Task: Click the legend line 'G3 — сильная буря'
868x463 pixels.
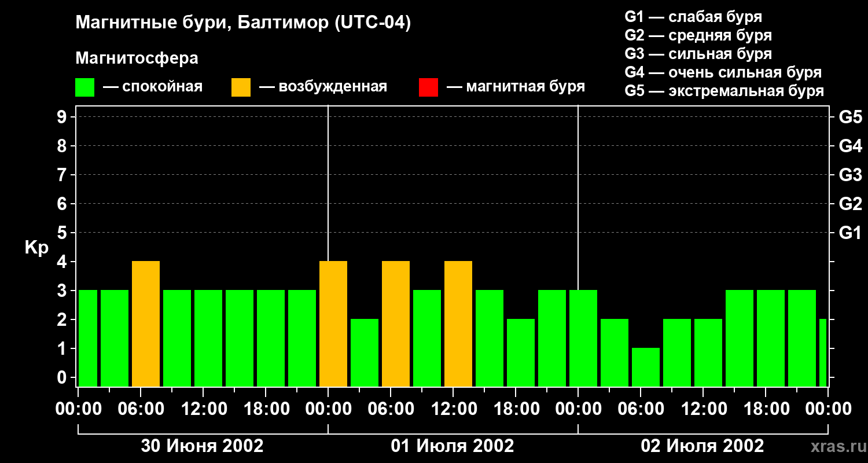Action: click(698, 54)
